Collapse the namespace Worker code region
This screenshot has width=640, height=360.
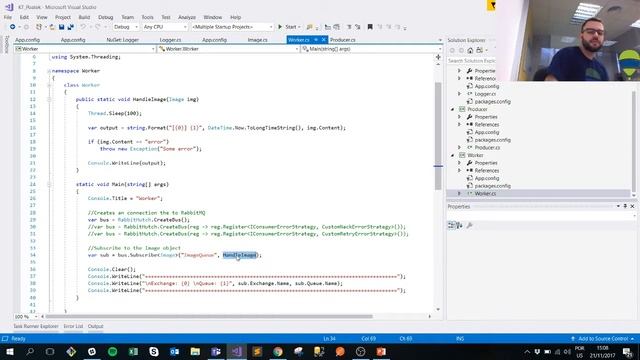[49, 71]
